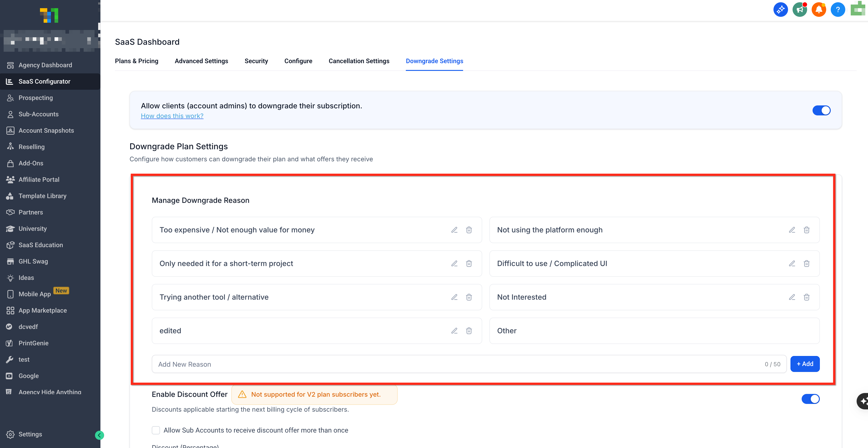
Task: Delete the 'Not using the platform enough' reason
Action: click(806, 230)
